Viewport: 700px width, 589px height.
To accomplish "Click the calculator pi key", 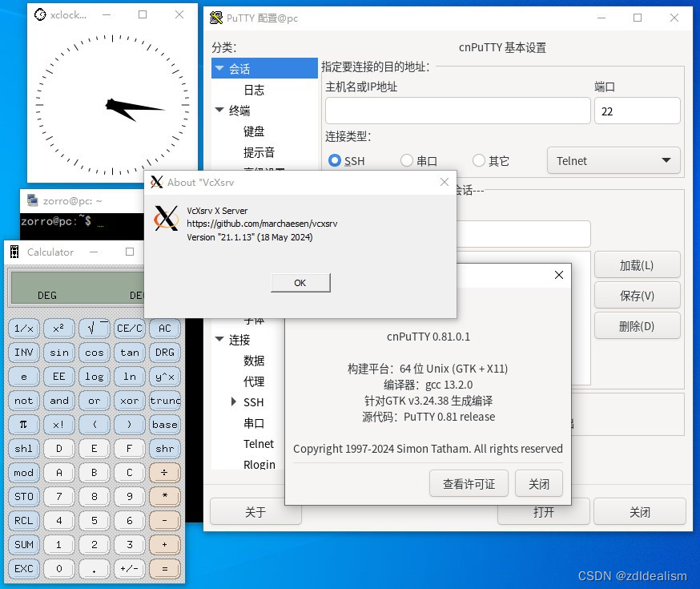I will [24, 425].
